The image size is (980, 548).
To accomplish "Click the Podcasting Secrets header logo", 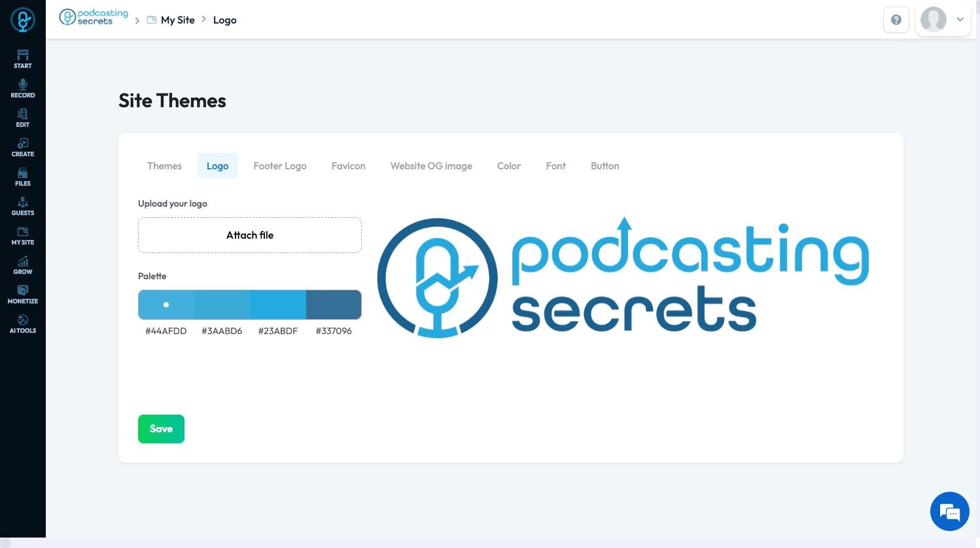I will (x=94, y=18).
